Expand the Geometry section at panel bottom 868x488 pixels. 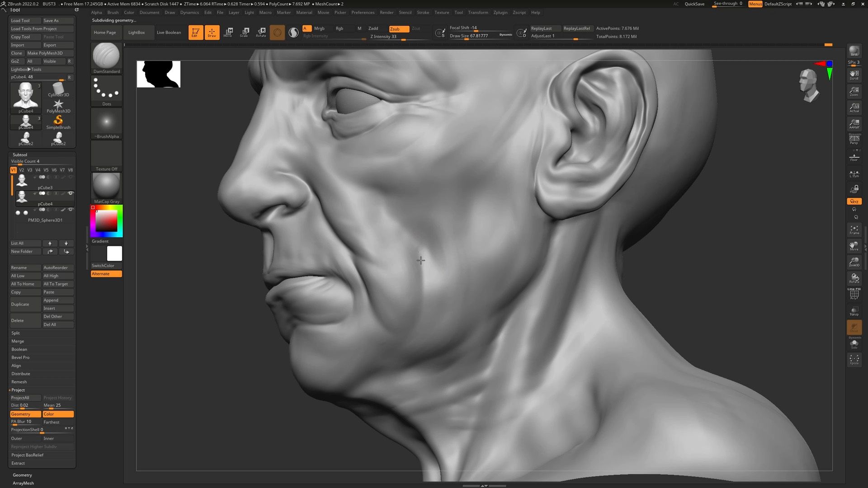point(22,475)
